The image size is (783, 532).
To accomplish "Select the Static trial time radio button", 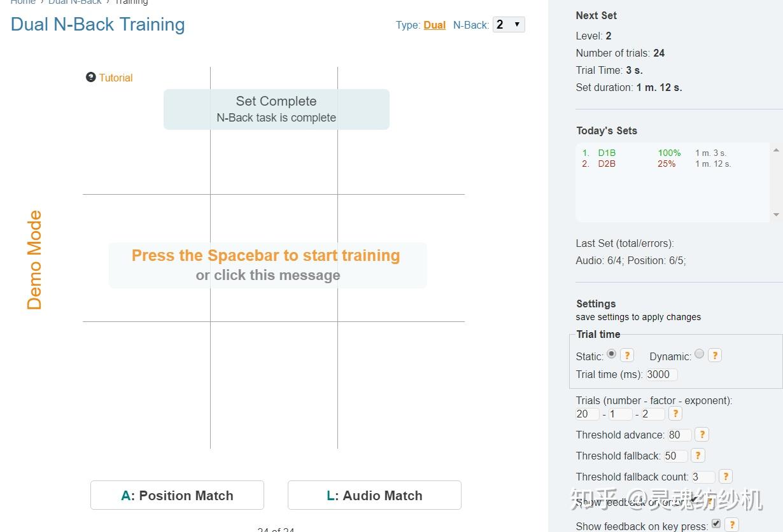I will [x=611, y=354].
